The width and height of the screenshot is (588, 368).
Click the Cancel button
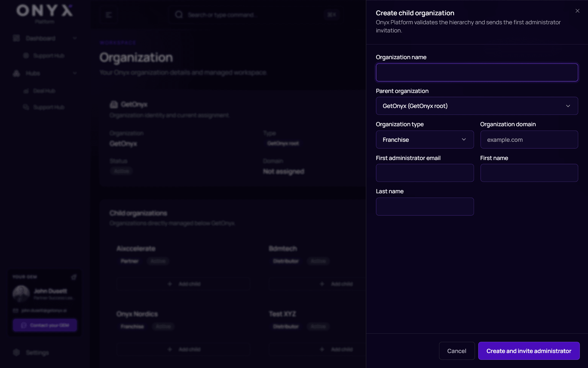(x=457, y=351)
